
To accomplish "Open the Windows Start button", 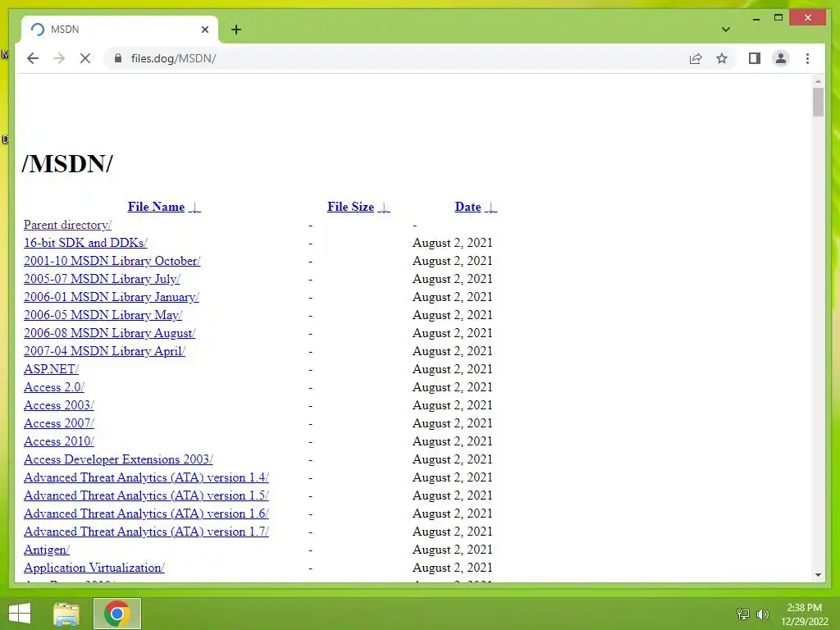I will pyautogui.click(x=20, y=614).
